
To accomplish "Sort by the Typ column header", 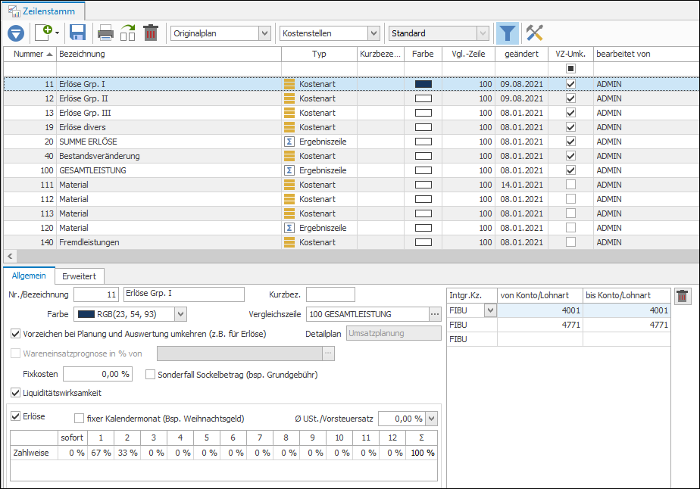I will tap(319, 54).
